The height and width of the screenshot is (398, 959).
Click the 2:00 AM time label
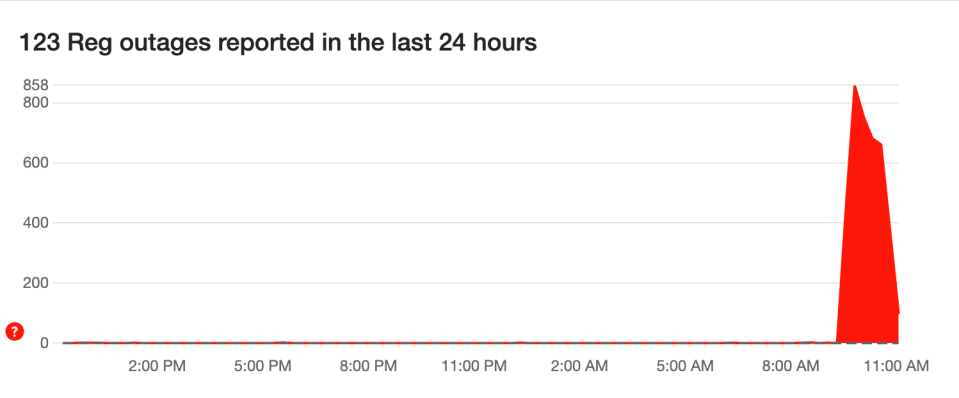(579, 366)
